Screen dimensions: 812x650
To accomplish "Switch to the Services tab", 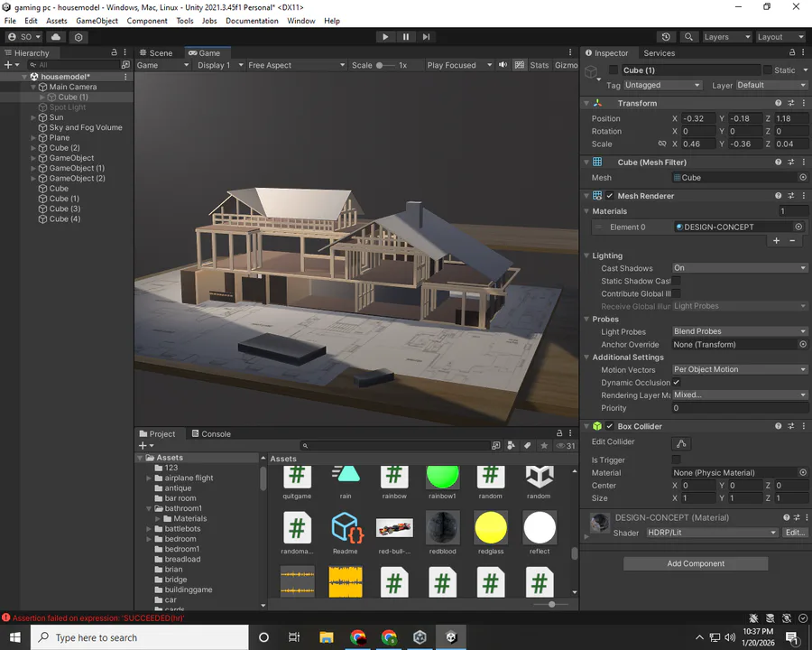I will point(659,53).
